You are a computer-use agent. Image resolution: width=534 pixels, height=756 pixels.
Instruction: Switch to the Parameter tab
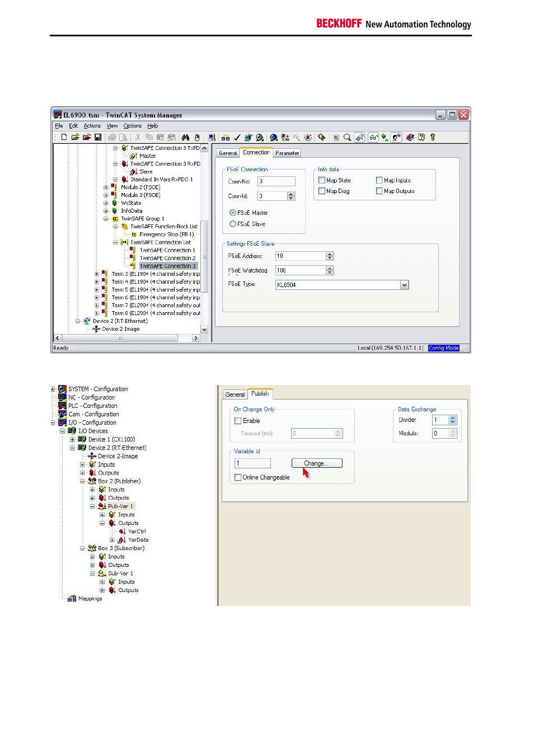(x=287, y=153)
